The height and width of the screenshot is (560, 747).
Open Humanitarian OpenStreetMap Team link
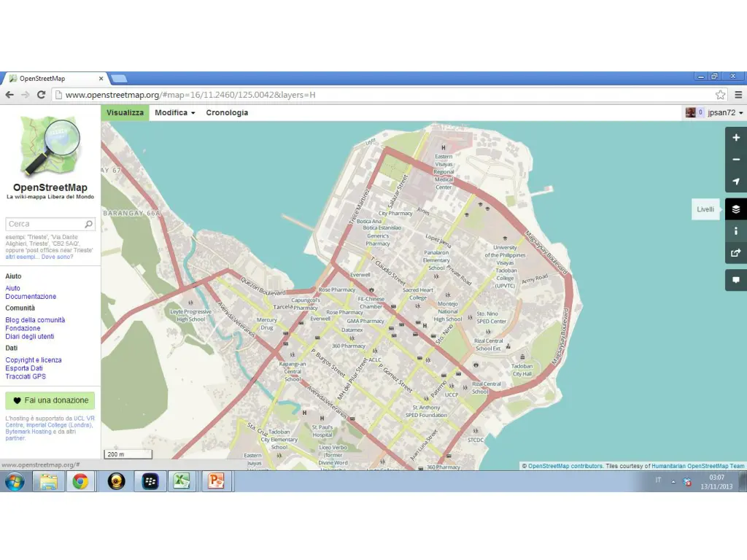point(698,466)
